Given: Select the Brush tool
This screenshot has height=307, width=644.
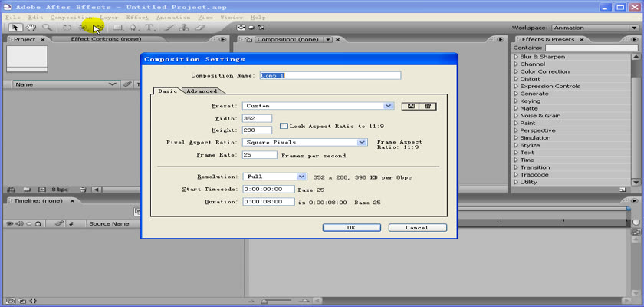Looking at the screenshot, I should (x=169, y=28).
